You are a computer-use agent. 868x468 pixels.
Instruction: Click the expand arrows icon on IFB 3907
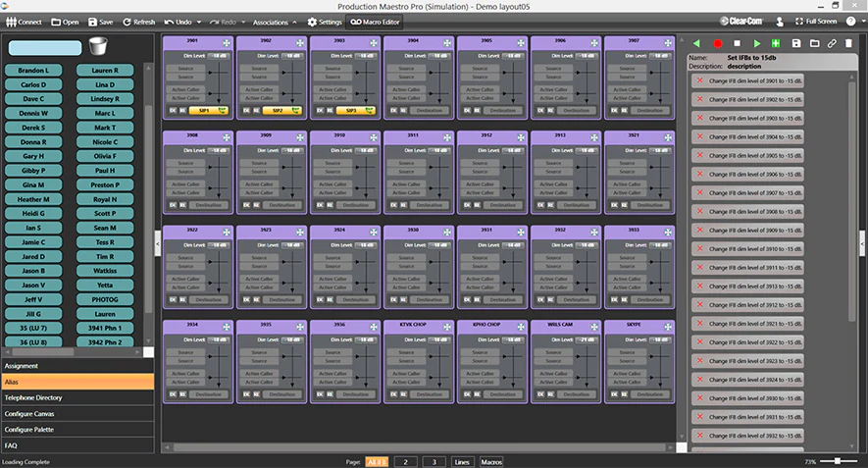[x=668, y=42]
